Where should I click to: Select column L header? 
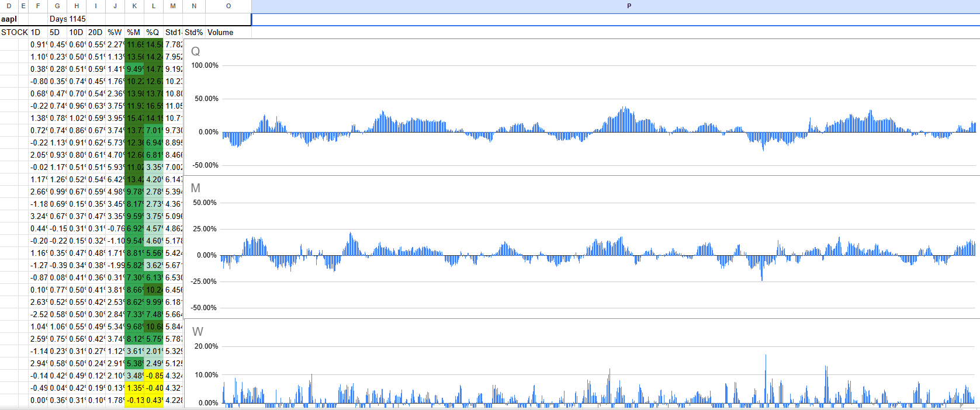click(x=154, y=6)
